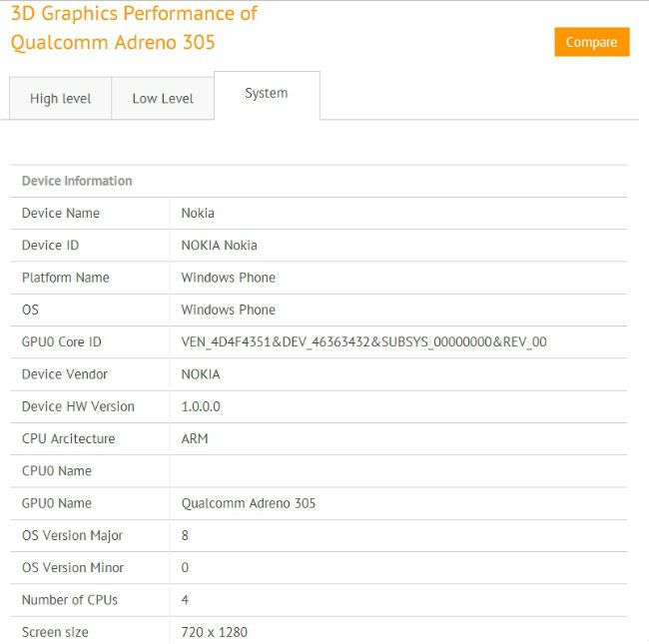Click Qualcomm Adreno 305 in GPU0 Name row
The image size is (649, 644).
(x=249, y=503)
